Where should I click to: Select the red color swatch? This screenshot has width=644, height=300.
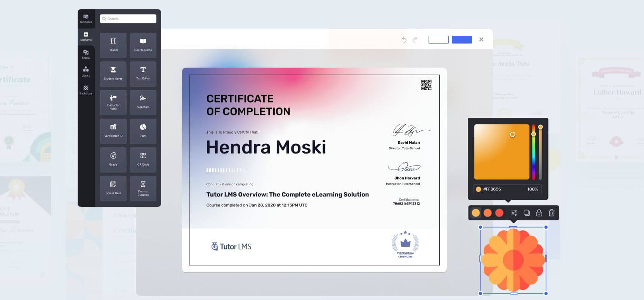coord(500,213)
